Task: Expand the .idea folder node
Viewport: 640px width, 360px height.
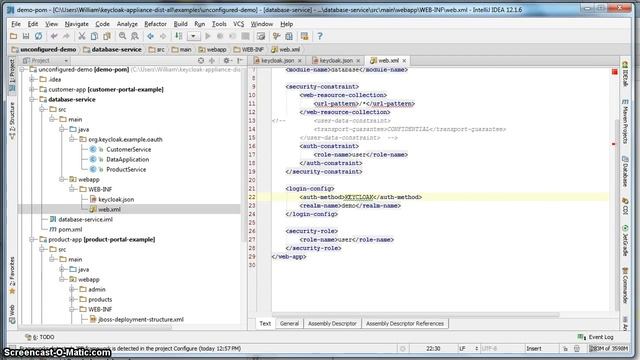Action: [x=32, y=79]
